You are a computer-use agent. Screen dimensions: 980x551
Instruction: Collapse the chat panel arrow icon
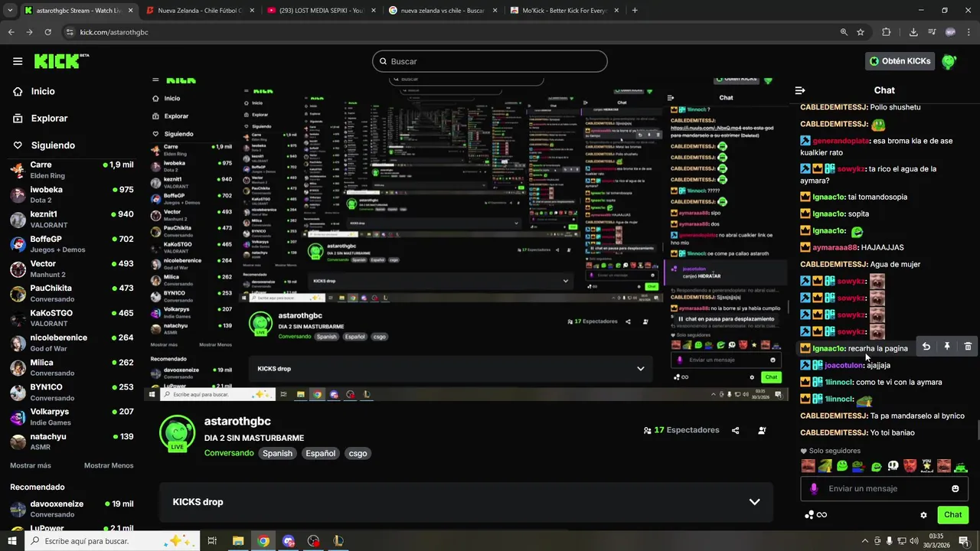point(800,90)
